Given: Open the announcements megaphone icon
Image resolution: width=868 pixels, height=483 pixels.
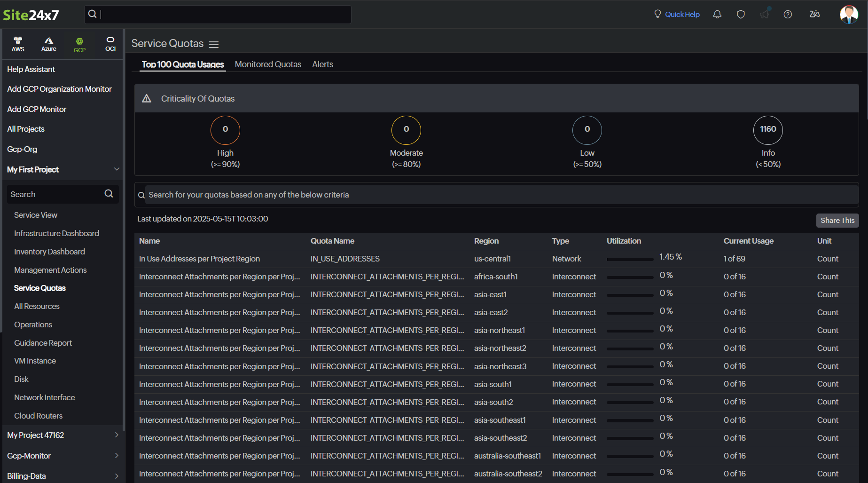Looking at the screenshot, I should click(765, 15).
